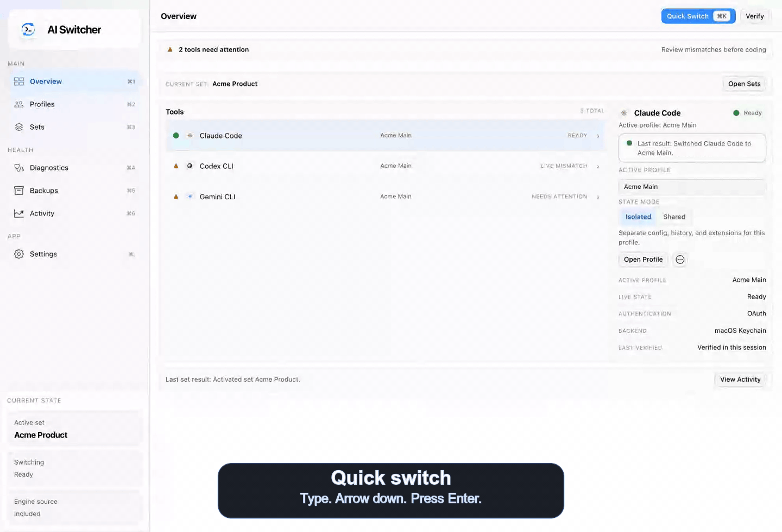Click the 'macOS Keychain' backend value
Viewport: 782px width, 532px height.
pyautogui.click(x=740, y=331)
